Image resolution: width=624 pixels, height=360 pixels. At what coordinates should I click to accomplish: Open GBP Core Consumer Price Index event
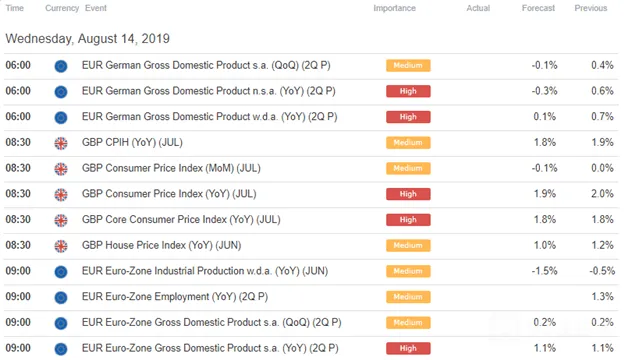click(x=181, y=220)
